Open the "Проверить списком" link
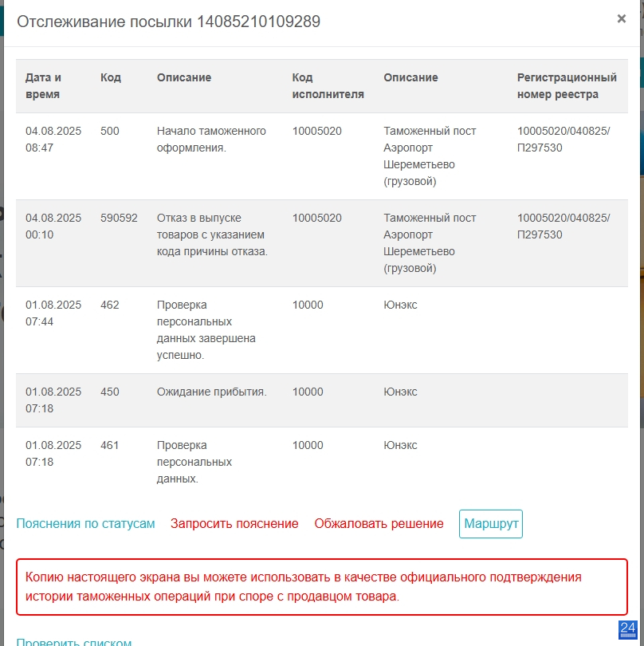Viewport: 644px width, 646px height. [x=73, y=642]
